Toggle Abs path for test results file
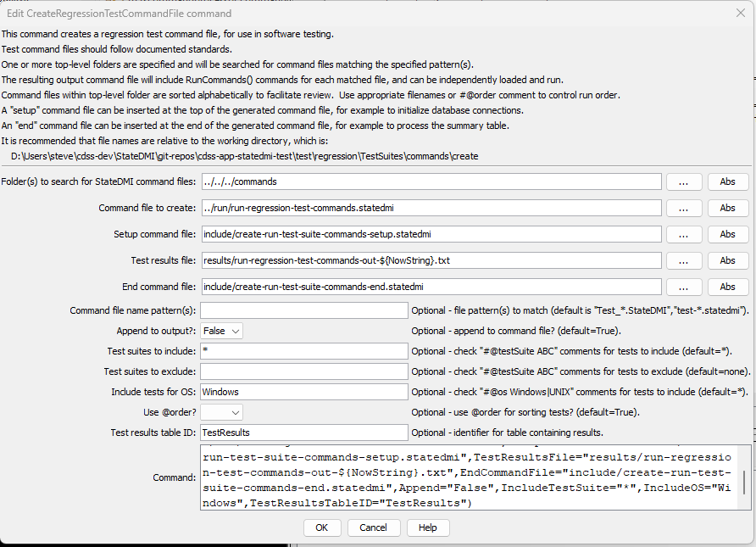This screenshot has width=756, height=547. 727,260
